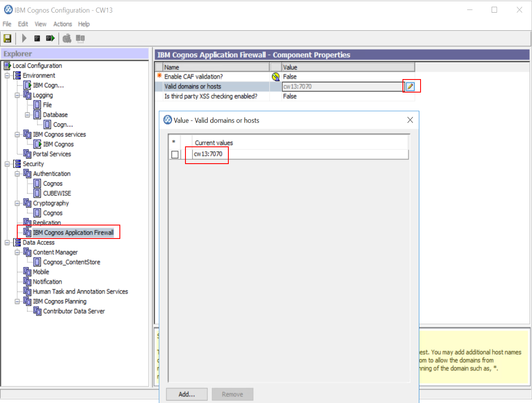The image size is (532, 403).
Task: Click the cw13:7070 entry in Current values
Action: 208,154
